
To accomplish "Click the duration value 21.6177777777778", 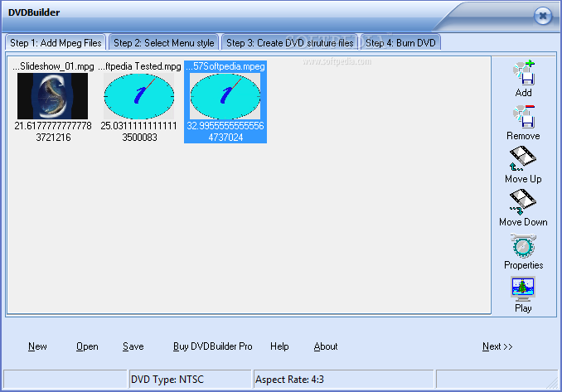I will point(53,126).
